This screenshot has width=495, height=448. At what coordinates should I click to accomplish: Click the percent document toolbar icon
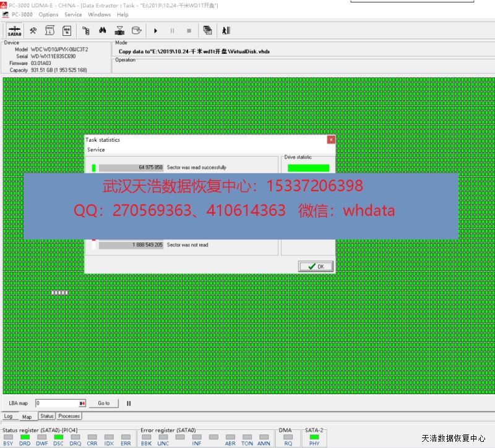[67, 30]
